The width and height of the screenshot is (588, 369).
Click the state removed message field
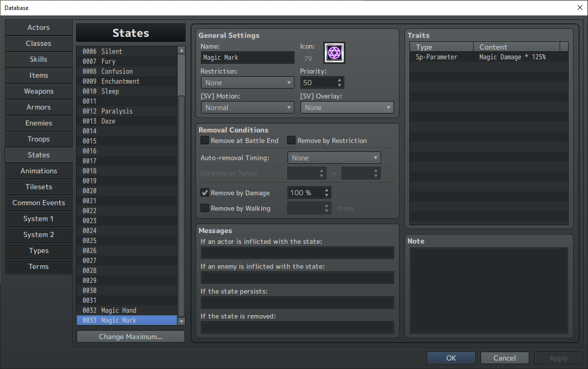tap(297, 327)
